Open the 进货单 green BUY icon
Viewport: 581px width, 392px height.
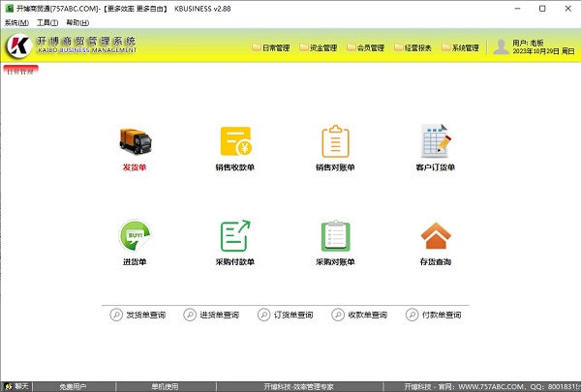tap(135, 235)
